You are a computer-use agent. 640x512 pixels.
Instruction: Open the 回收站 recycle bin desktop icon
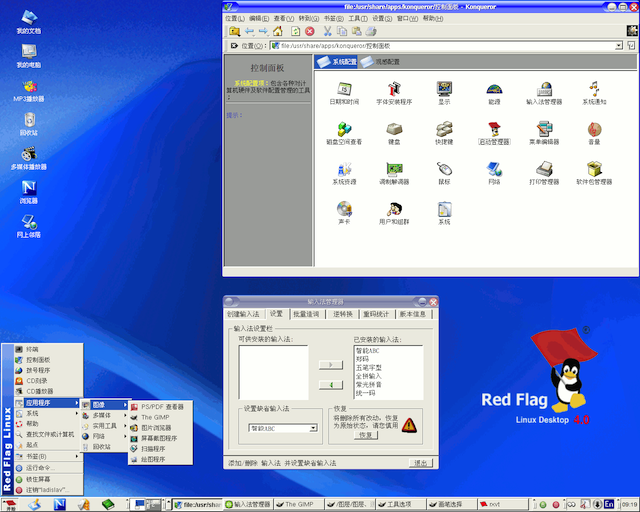coord(28,122)
